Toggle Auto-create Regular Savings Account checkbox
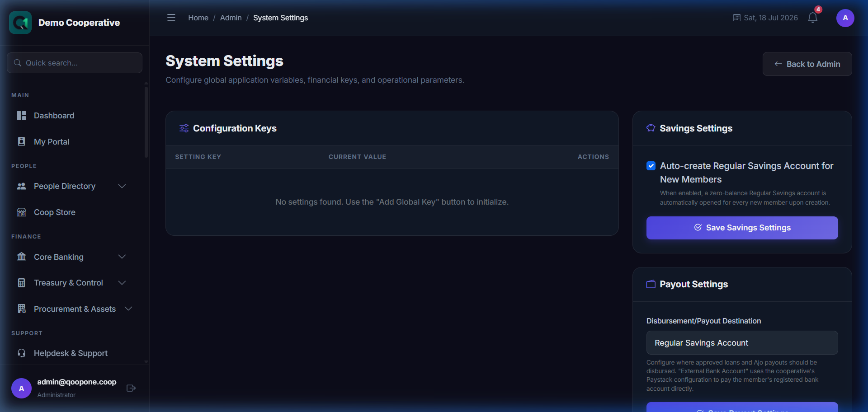Image resolution: width=868 pixels, height=412 pixels. click(x=651, y=166)
